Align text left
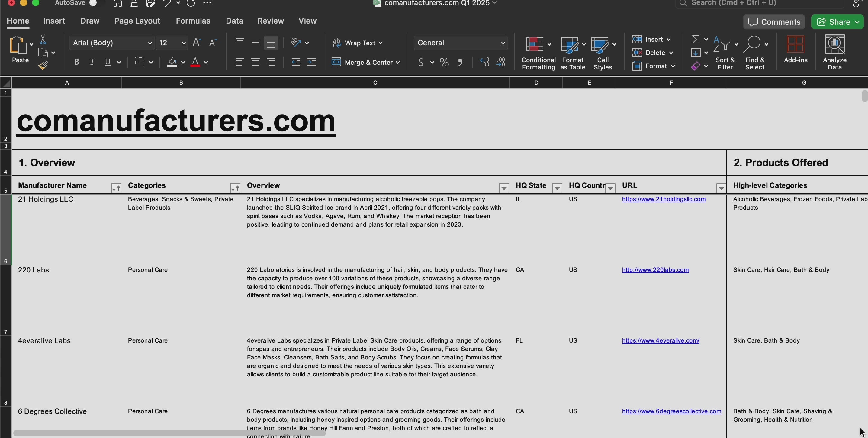Screen dimensions: 868x438 pos(240,62)
